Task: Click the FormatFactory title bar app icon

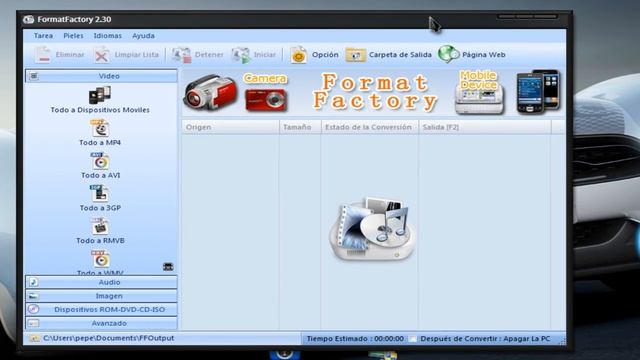Action: [x=29, y=20]
